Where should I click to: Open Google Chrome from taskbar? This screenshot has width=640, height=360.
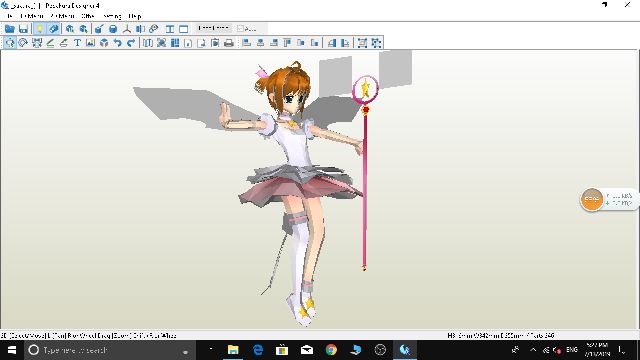tap(331, 350)
